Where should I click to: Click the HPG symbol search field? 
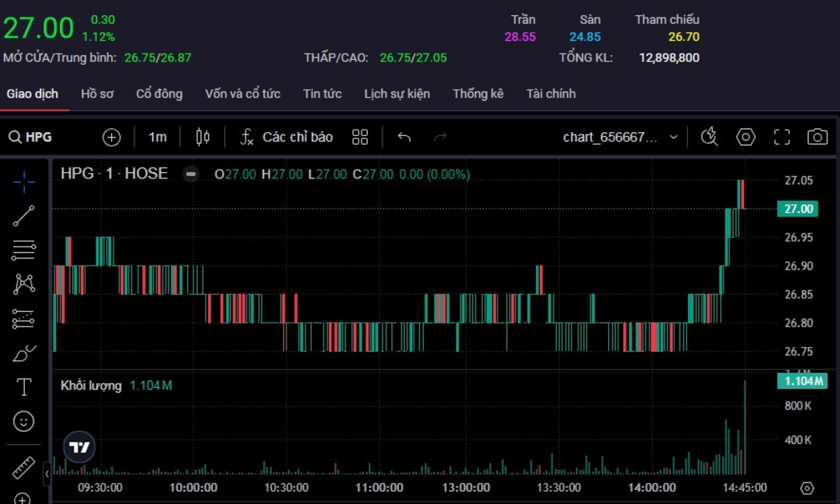[x=38, y=137]
